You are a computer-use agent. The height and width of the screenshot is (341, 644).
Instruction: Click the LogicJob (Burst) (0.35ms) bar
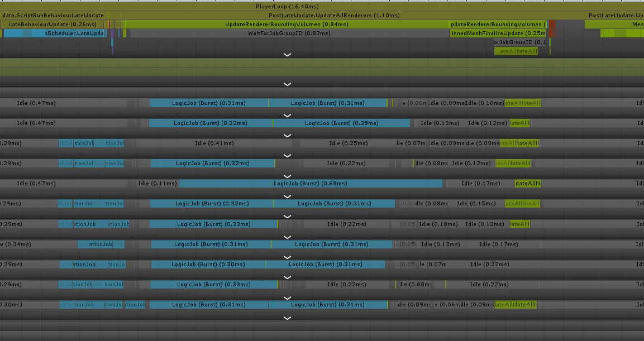click(x=342, y=123)
